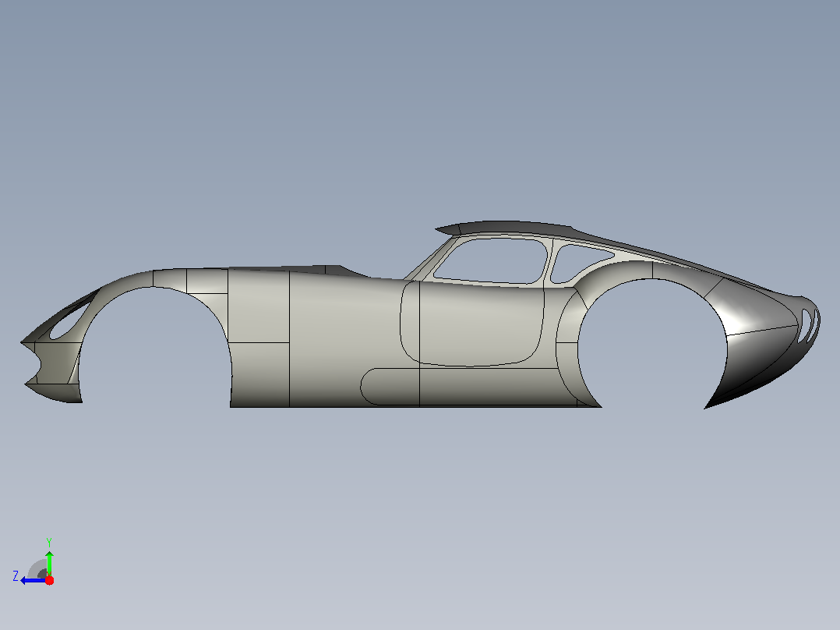
Task: Click the red X axis ball on triad
Action: (49, 580)
